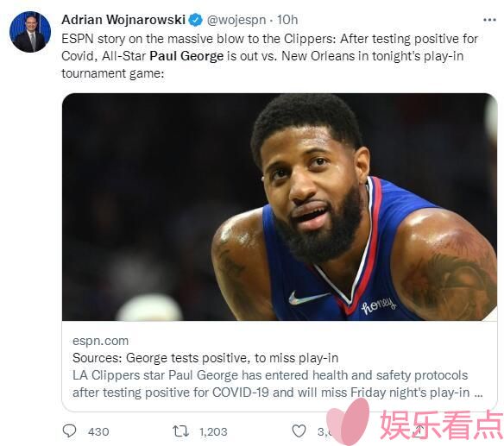Screen dimensions: 504x446
Task: Click the reply speech bubble icon
Action: (69, 430)
